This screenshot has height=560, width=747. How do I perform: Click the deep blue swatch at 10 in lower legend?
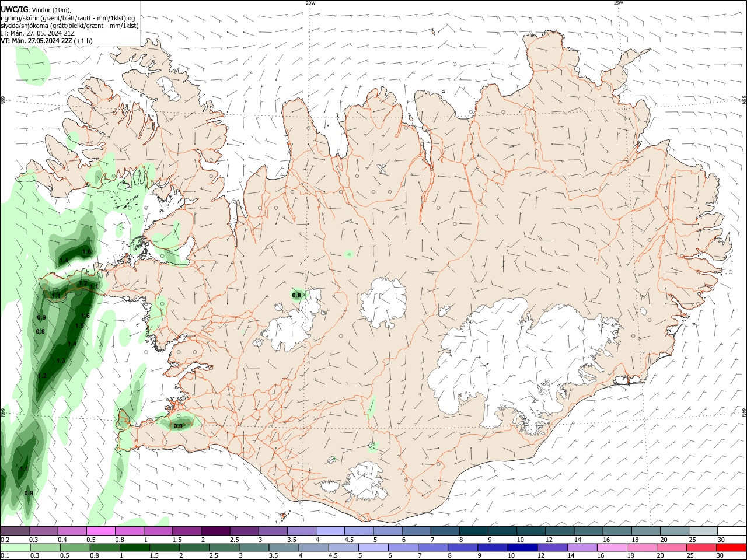[x=522, y=547]
